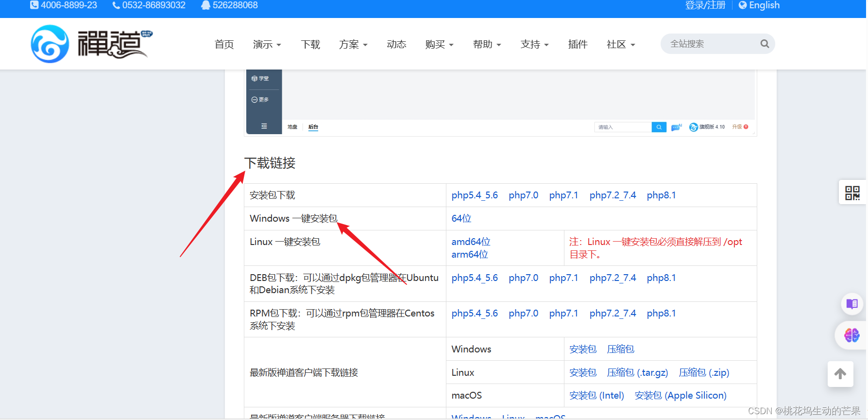Expand the 方案 dropdown menu
868x420 pixels.
point(353,44)
